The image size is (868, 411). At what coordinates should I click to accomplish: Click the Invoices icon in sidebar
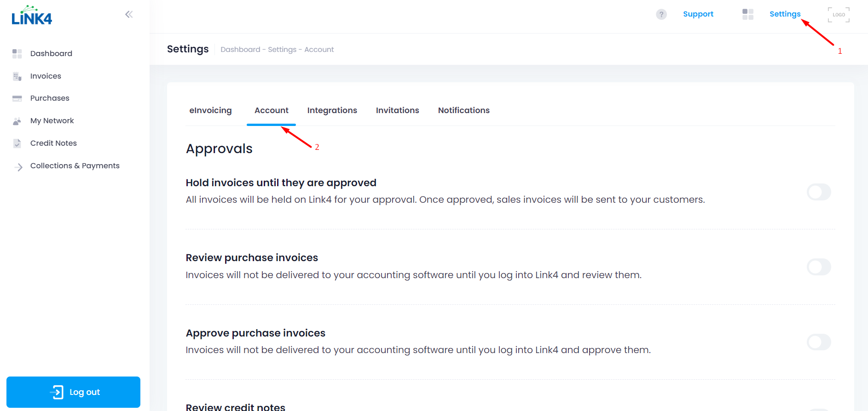17,76
